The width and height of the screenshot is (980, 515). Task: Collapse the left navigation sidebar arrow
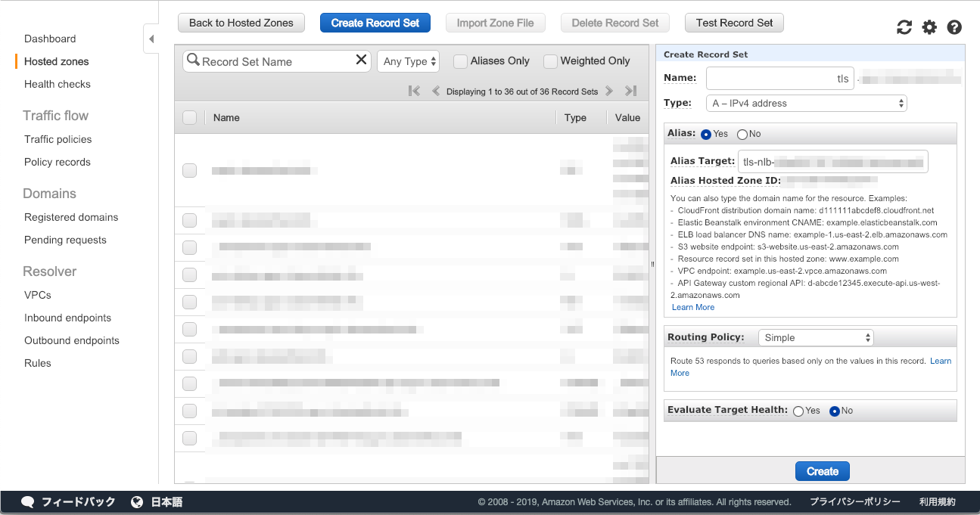coord(151,39)
